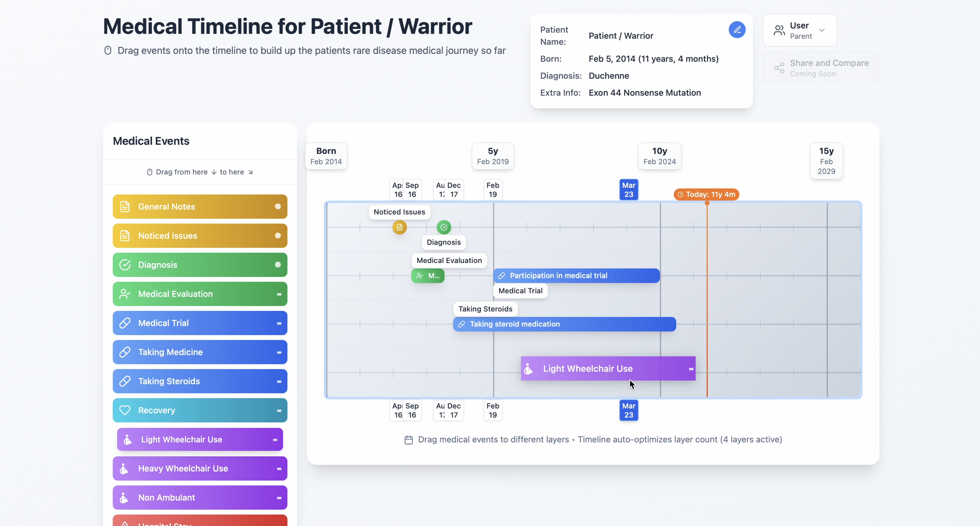Select the Noticed Issues event item
This screenshot has width=980, height=526.
pyautogui.click(x=199, y=236)
